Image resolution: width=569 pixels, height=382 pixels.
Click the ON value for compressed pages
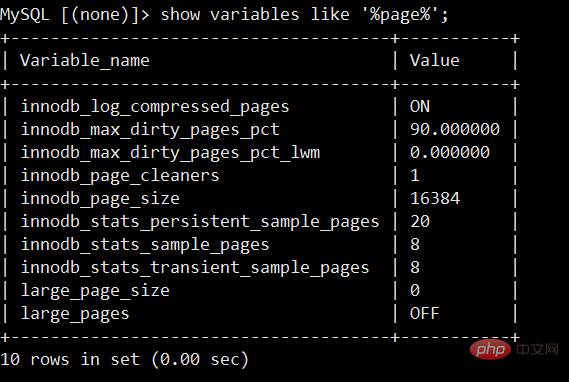coord(420,106)
